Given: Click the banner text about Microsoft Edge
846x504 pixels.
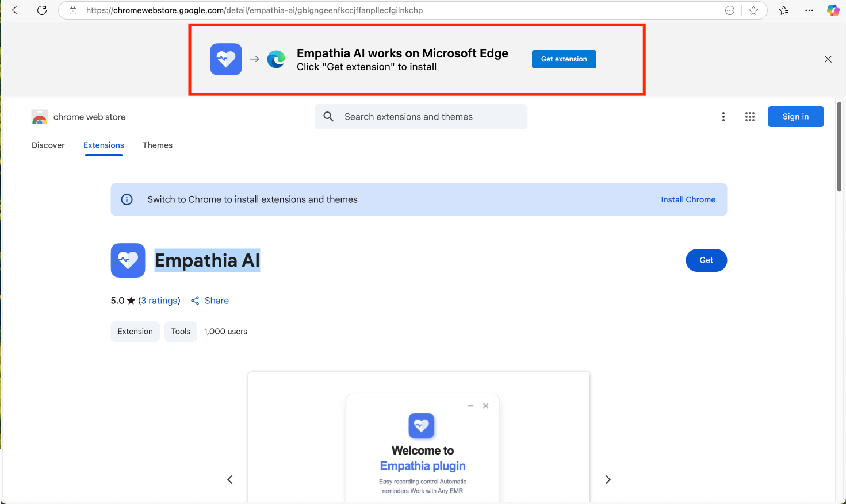Looking at the screenshot, I should 403,59.
